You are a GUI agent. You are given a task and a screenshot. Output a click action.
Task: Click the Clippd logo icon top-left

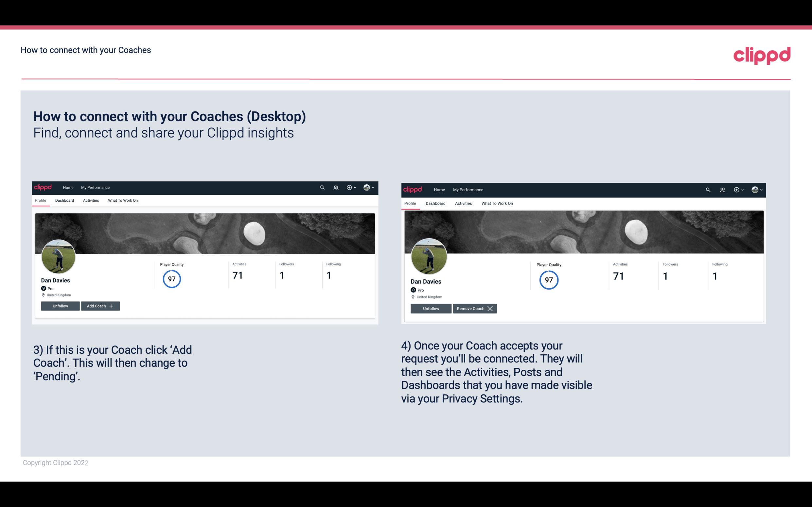43,187
